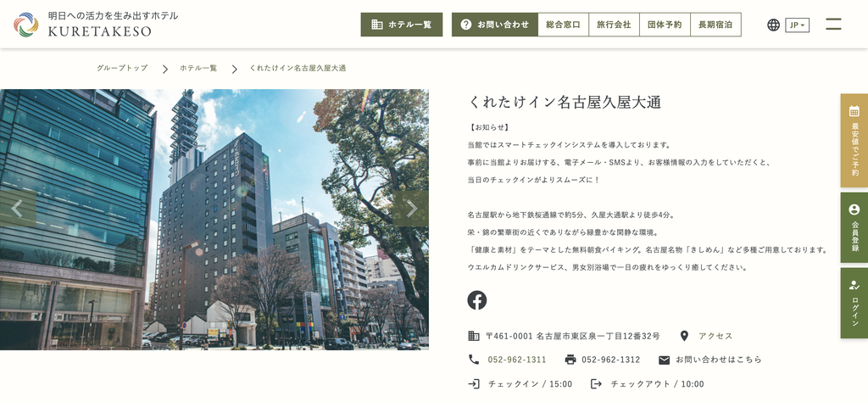Screen dimensions: 868x402
Task: Click the address building icon
Action: (474, 336)
